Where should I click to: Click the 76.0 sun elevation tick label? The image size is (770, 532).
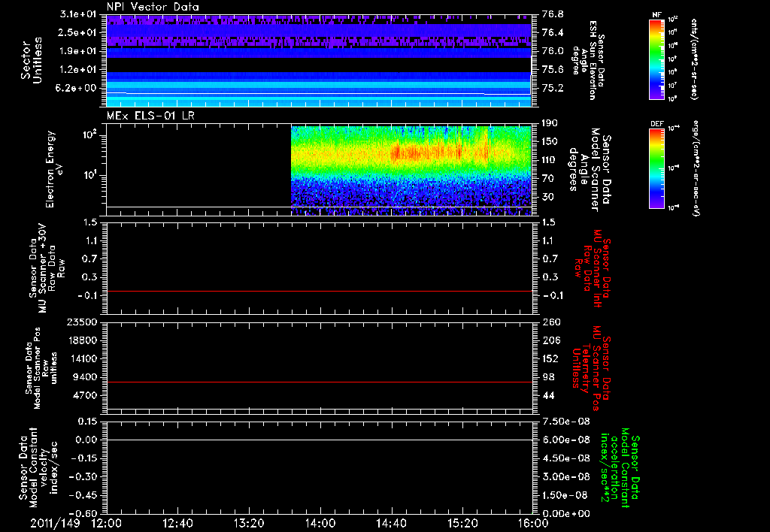[553, 51]
